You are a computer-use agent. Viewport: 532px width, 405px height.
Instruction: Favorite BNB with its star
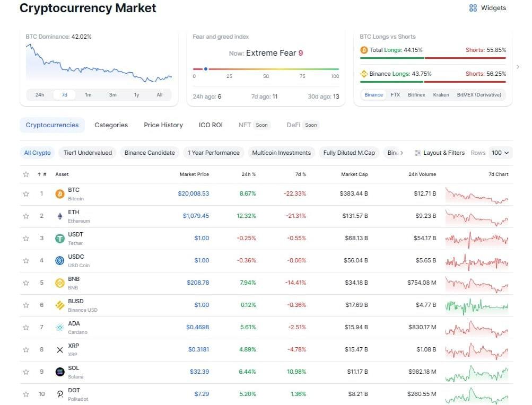coord(26,283)
